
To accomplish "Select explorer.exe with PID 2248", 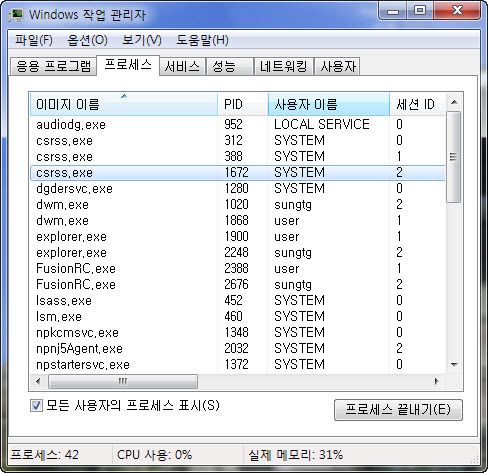I will [x=238, y=253].
